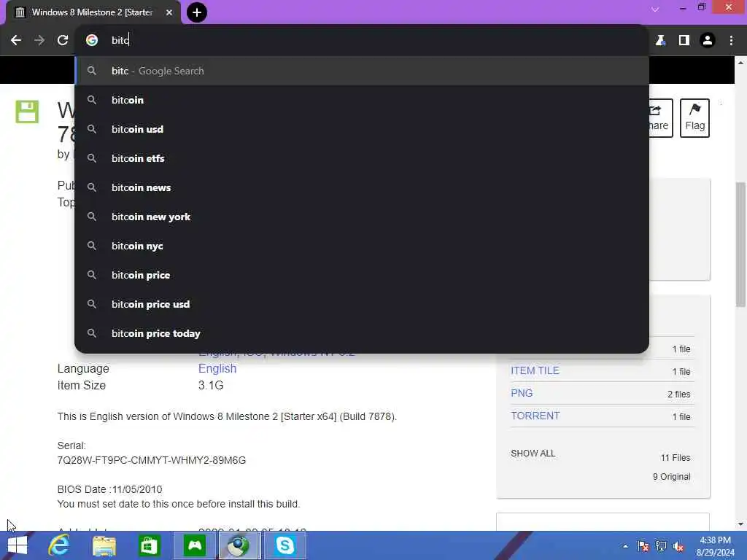Click the partially hidden Share button

(x=660, y=118)
